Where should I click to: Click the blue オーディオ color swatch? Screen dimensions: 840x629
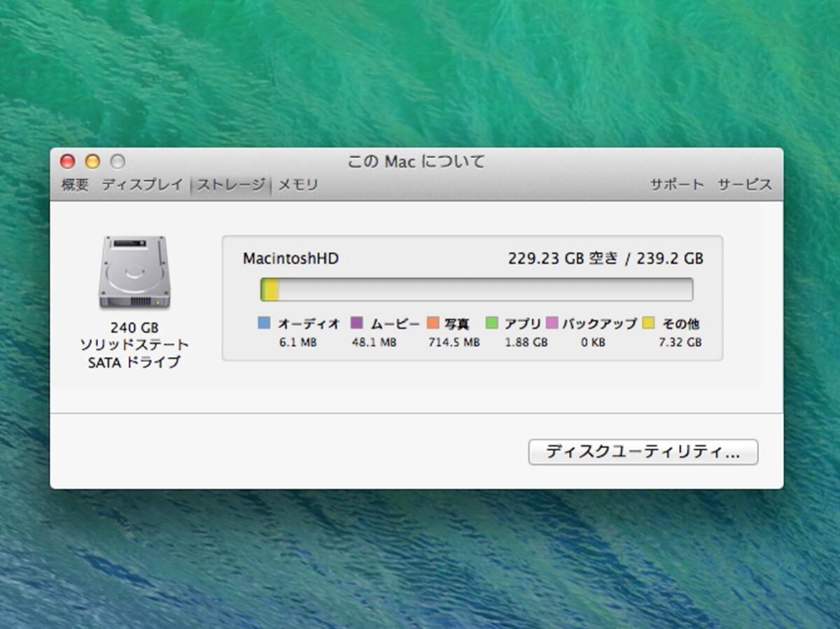point(264,323)
